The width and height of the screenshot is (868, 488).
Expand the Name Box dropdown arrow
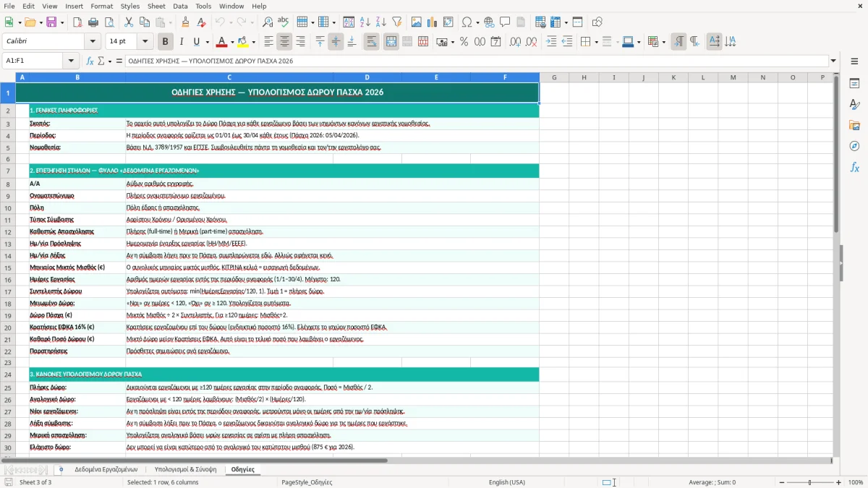coord(71,61)
